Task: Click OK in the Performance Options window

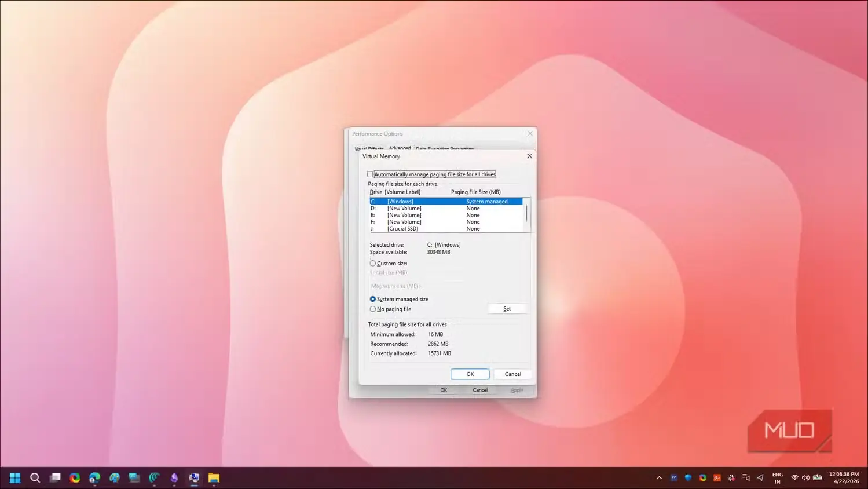Action: click(444, 391)
